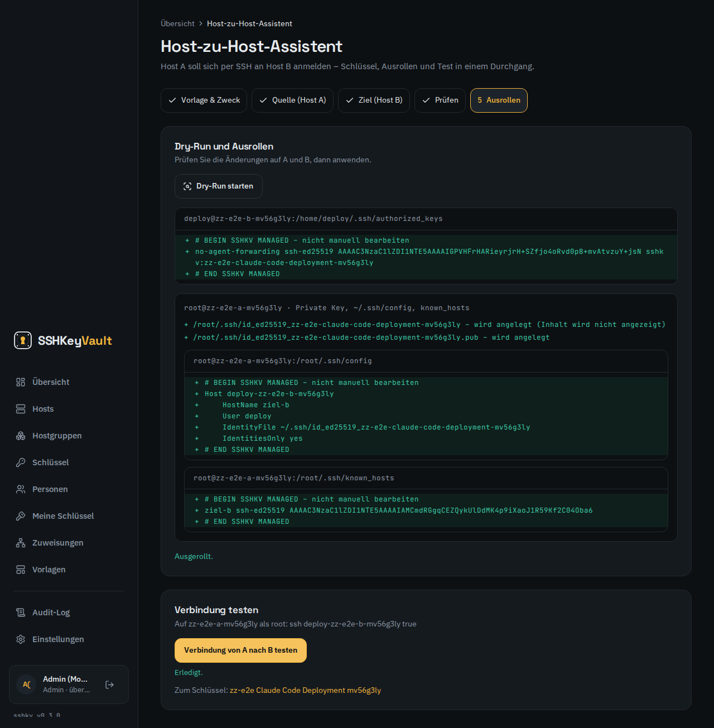714x728 pixels.
Task: Click the Hosts server icon
Action: [x=21, y=409]
